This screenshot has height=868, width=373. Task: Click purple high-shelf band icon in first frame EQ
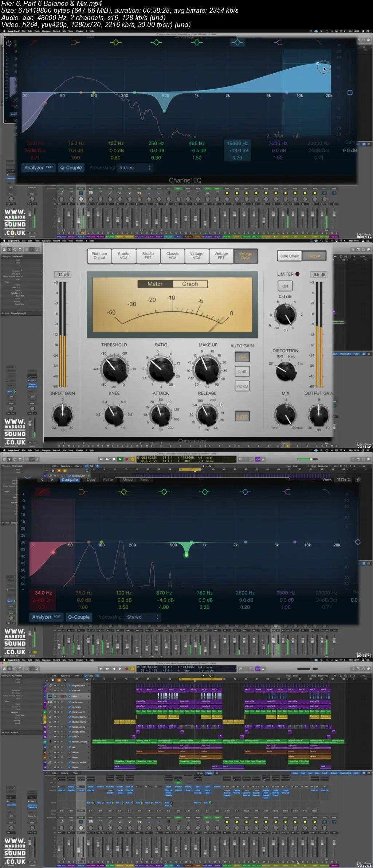click(278, 43)
